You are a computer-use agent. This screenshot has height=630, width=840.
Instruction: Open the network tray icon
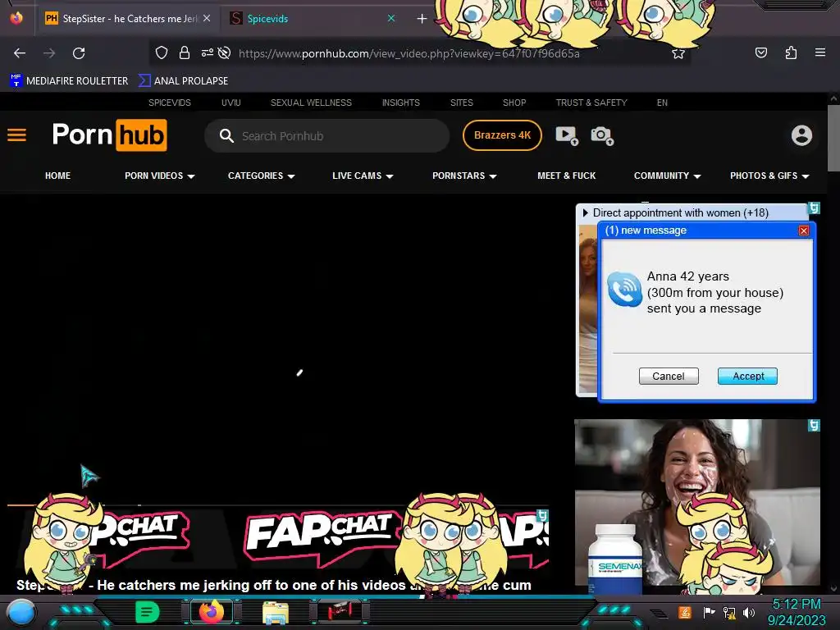tap(729, 612)
